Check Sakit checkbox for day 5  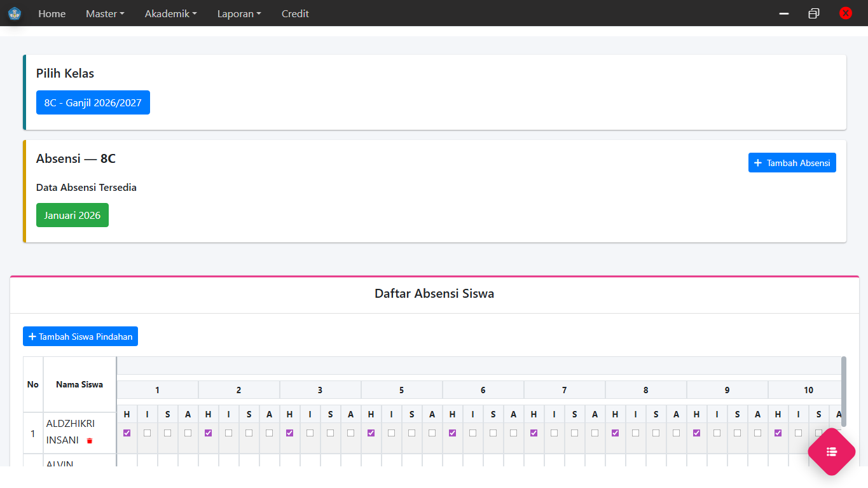[x=412, y=433]
